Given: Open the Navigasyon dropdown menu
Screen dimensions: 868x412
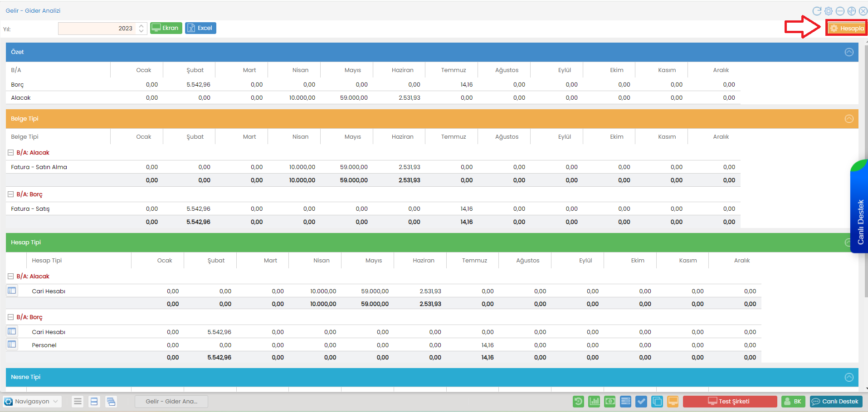Looking at the screenshot, I should point(32,402).
